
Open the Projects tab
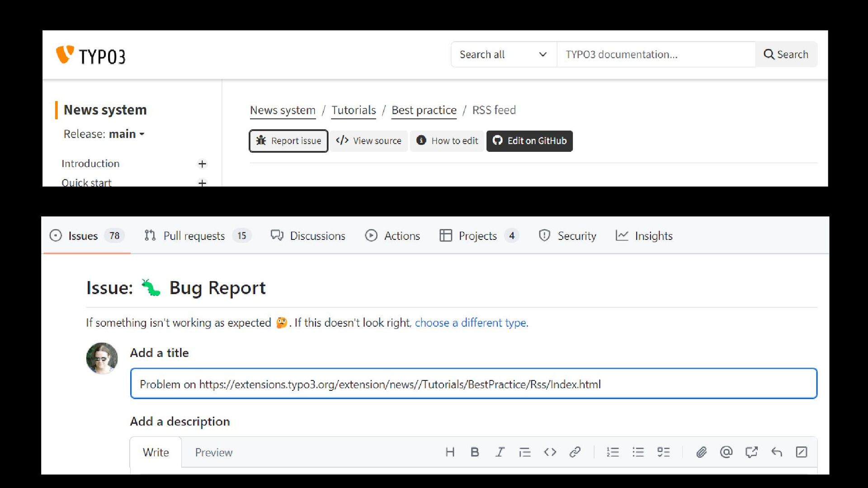pos(479,236)
